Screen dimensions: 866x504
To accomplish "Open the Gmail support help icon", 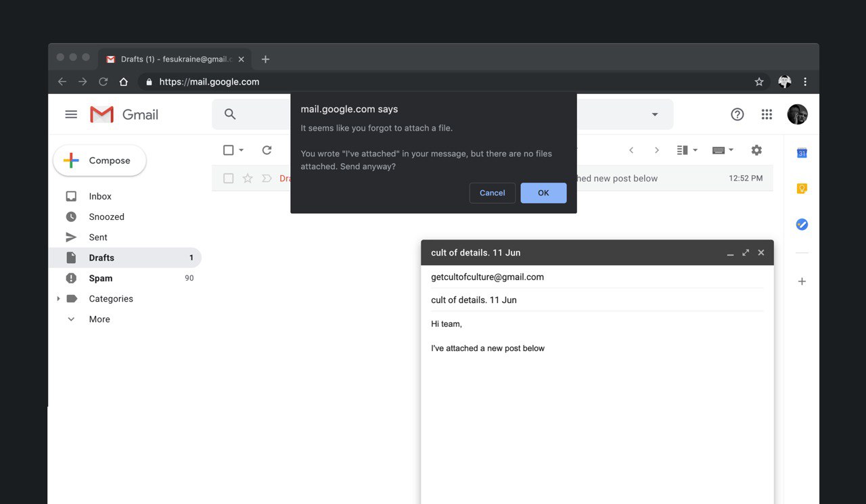I will tap(737, 114).
